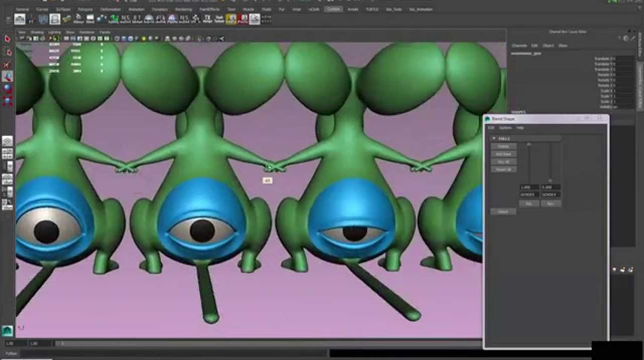Select the Scale Z channel label
Image resolution: width=644 pixels, height=360 pixels.
tap(606, 101)
